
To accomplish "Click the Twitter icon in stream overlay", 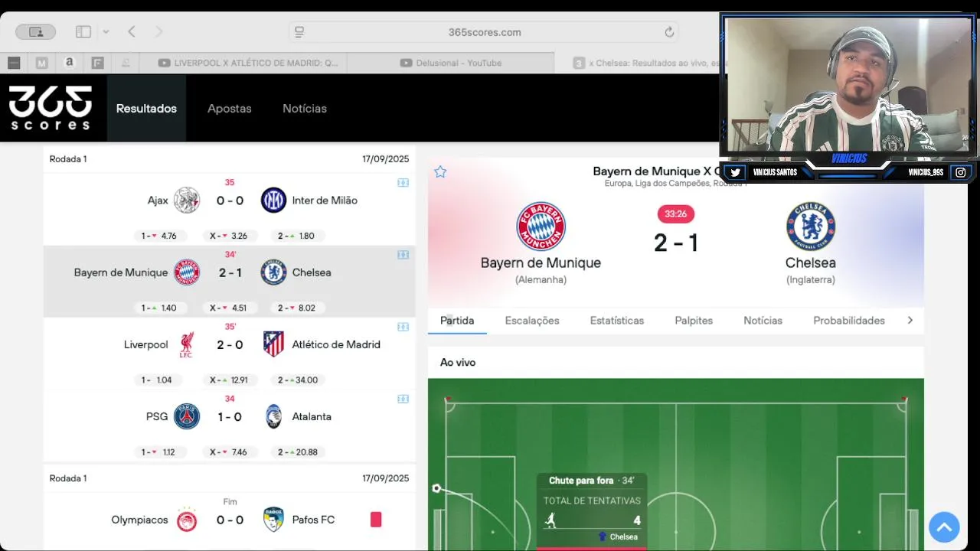I will [735, 172].
